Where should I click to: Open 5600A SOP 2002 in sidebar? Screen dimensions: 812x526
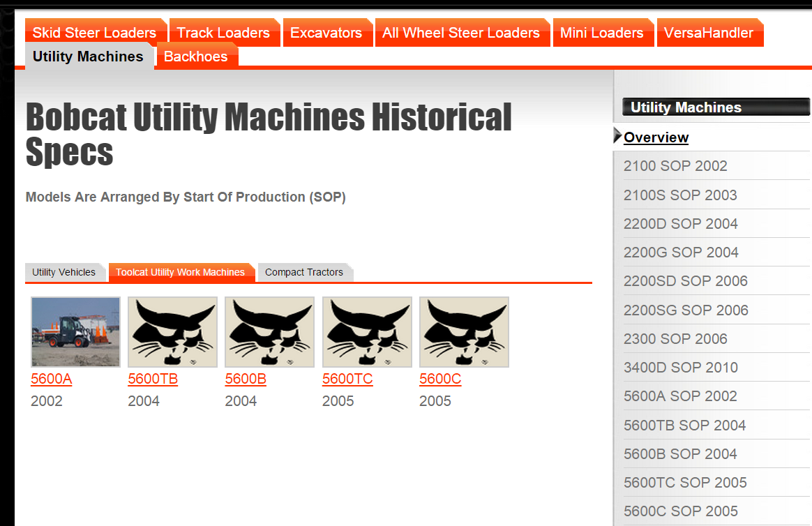pos(680,396)
